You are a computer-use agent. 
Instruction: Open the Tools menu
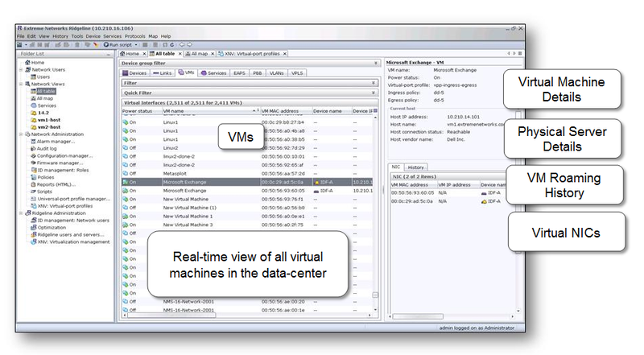pyautogui.click(x=76, y=36)
